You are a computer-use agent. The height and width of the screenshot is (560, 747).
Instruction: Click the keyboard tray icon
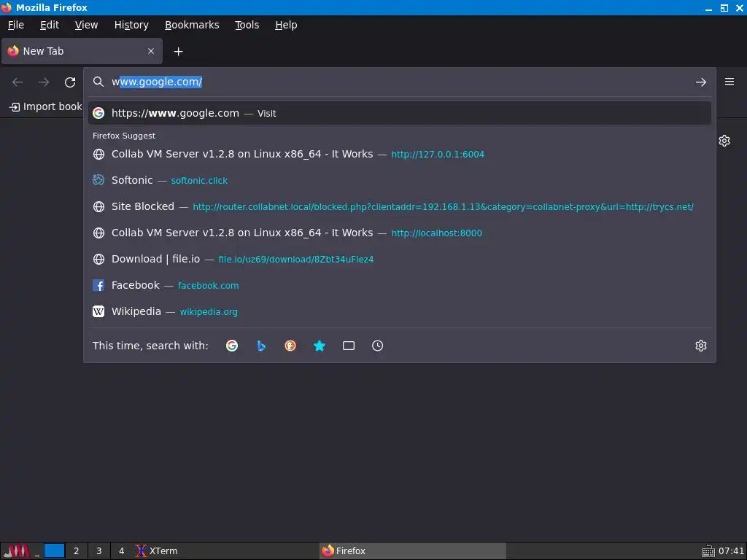(708, 551)
